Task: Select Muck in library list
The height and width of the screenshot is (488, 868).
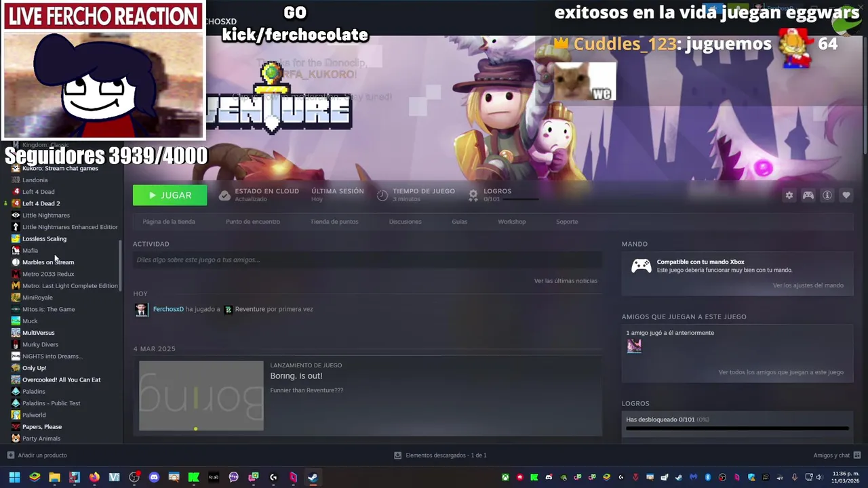Action: [30, 321]
